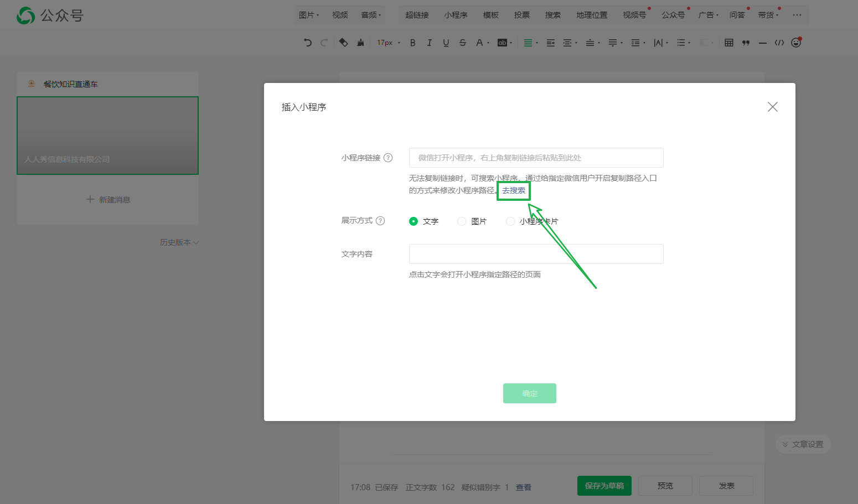This screenshot has width=858, height=504.
Task: Open the green text alignment dropdown
Action: click(x=531, y=43)
